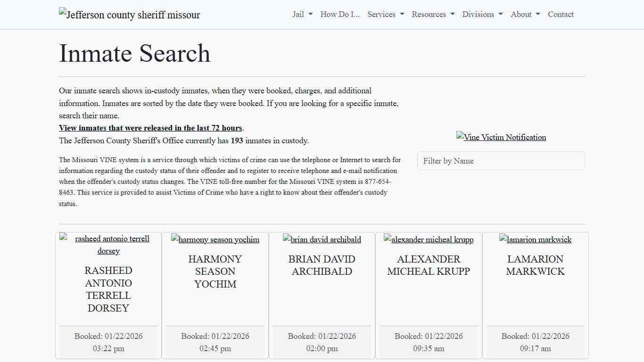Open Alexander Micheal Krupp's photo
The width and height of the screenshot is (644, 362).
point(429,239)
